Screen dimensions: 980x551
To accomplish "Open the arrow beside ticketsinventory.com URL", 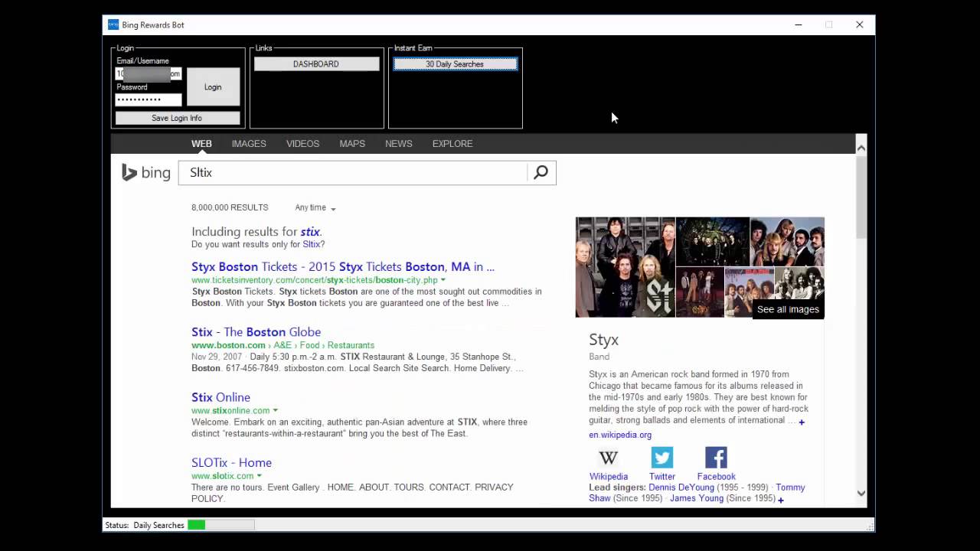I will (x=443, y=280).
